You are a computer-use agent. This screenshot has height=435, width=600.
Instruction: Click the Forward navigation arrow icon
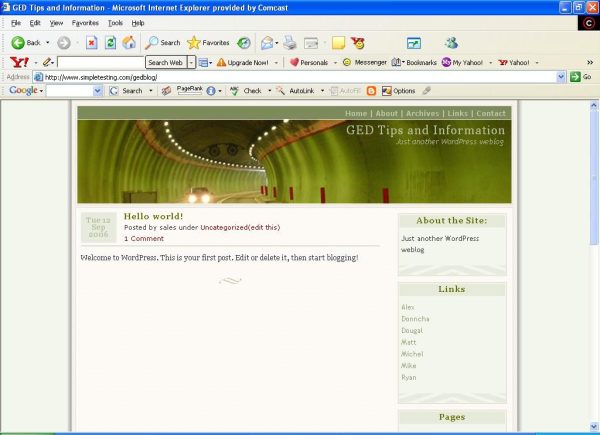pyautogui.click(x=64, y=43)
